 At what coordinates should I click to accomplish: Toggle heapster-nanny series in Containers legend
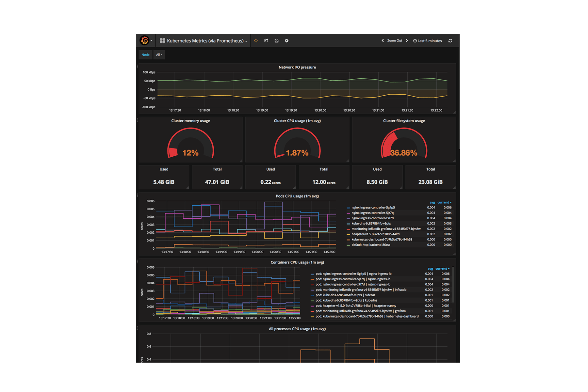point(356,306)
